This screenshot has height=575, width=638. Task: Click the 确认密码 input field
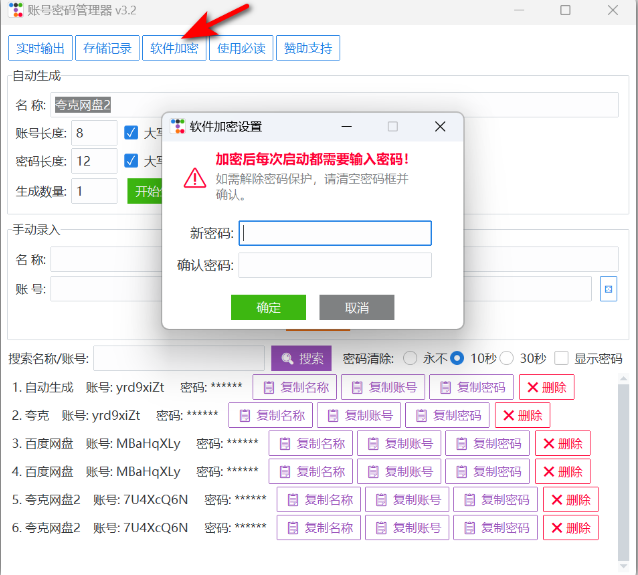(x=335, y=265)
